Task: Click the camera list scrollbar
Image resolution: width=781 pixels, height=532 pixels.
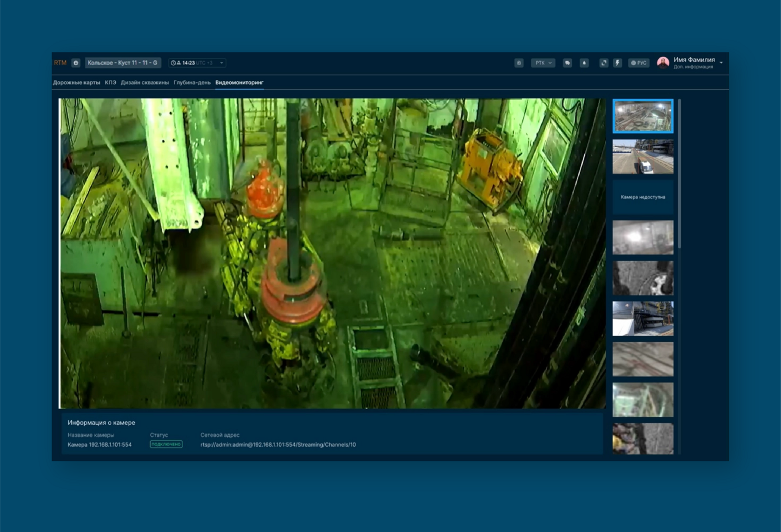Action: click(679, 173)
